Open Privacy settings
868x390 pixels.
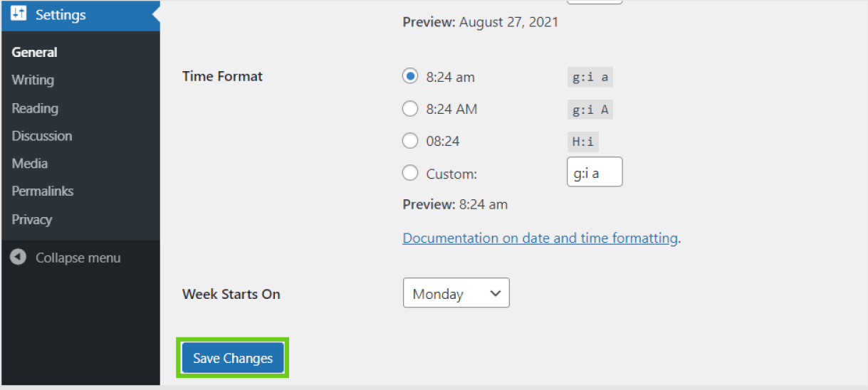[x=32, y=219]
